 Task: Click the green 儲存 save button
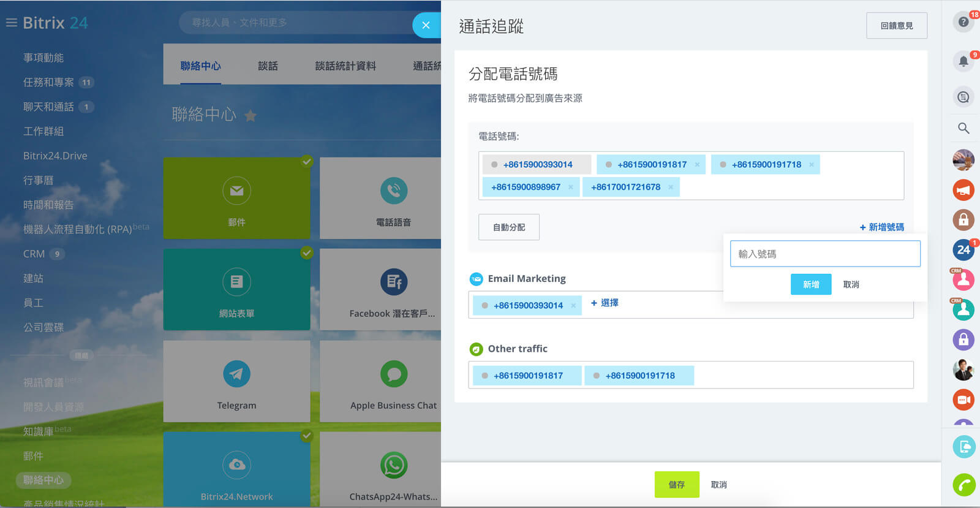pyautogui.click(x=677, y=485)
